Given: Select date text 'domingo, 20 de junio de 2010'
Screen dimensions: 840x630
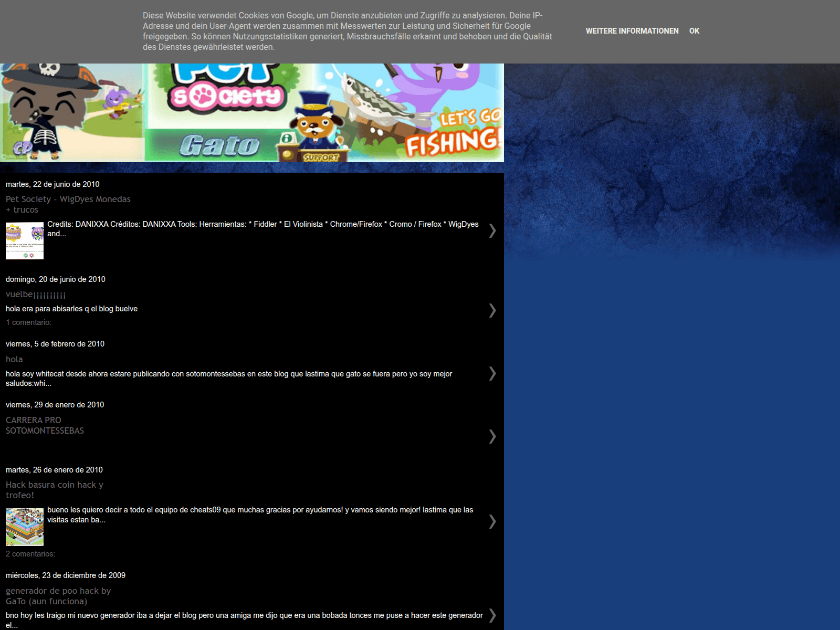Looking at the screenshot, I should 56,279.
